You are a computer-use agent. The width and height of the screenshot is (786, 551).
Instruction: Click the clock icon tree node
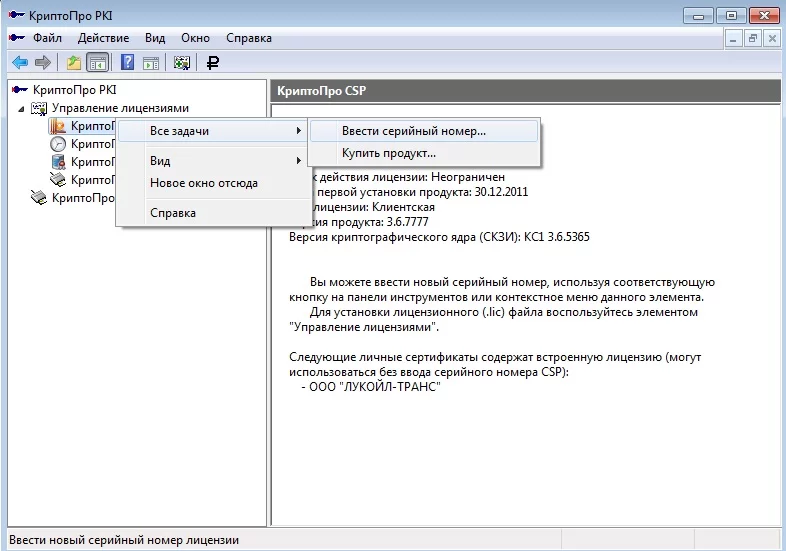(x=58, y=144)
